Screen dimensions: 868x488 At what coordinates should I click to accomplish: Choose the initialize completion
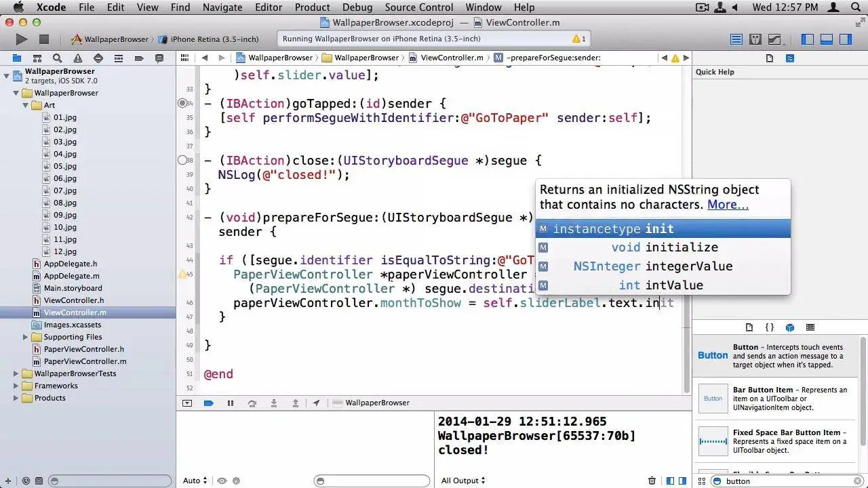663,247
